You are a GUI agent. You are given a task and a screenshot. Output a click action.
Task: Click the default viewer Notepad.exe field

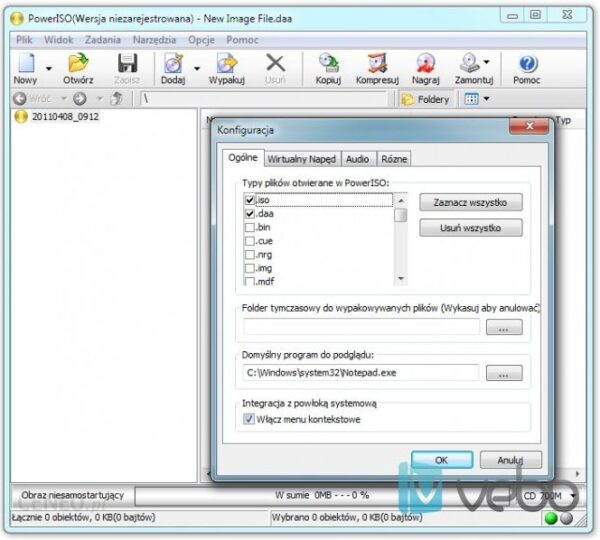pos(361,372)
